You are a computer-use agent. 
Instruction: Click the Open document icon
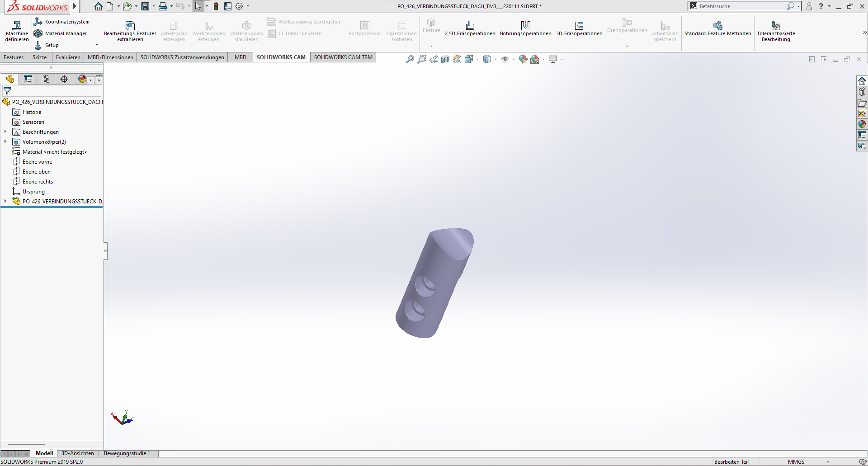[127, 6]
